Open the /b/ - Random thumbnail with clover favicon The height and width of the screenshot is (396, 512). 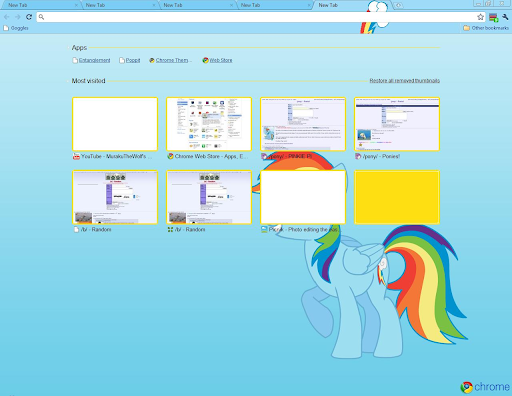point(209,197)
